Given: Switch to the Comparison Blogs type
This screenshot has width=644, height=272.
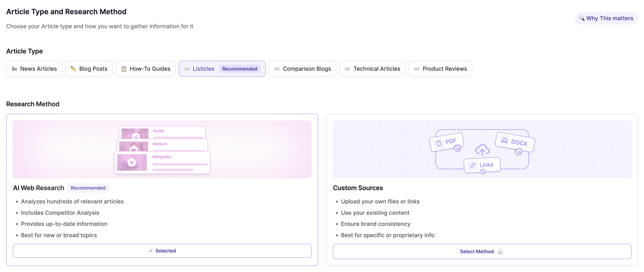Looking at the screenshot, I should tap(302, 69).
